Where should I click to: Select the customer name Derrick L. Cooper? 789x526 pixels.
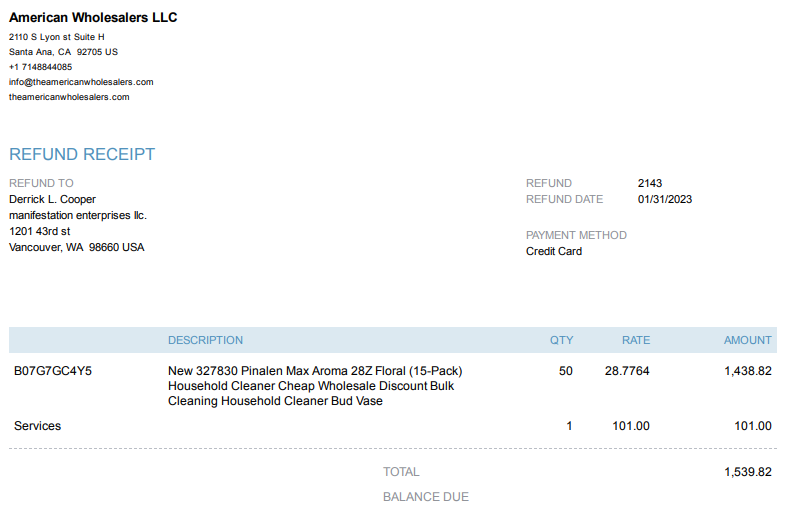pyautogui.click(x=52, y=199)
